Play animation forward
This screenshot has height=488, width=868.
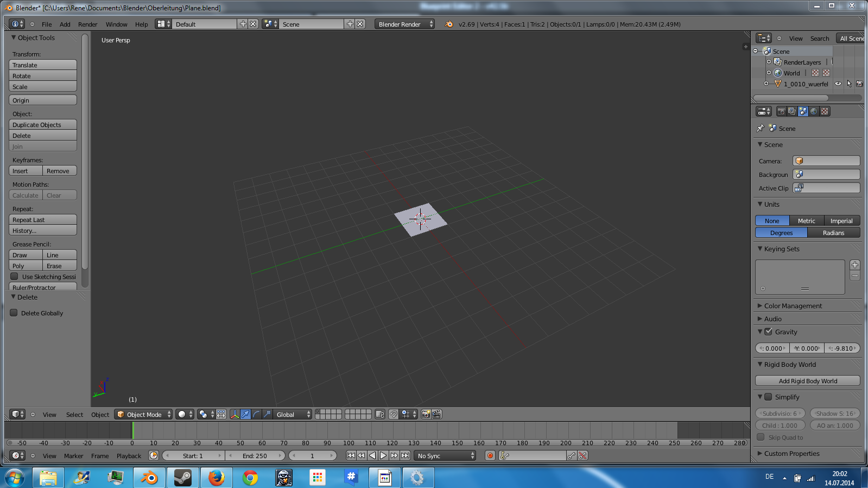(383, 455)
